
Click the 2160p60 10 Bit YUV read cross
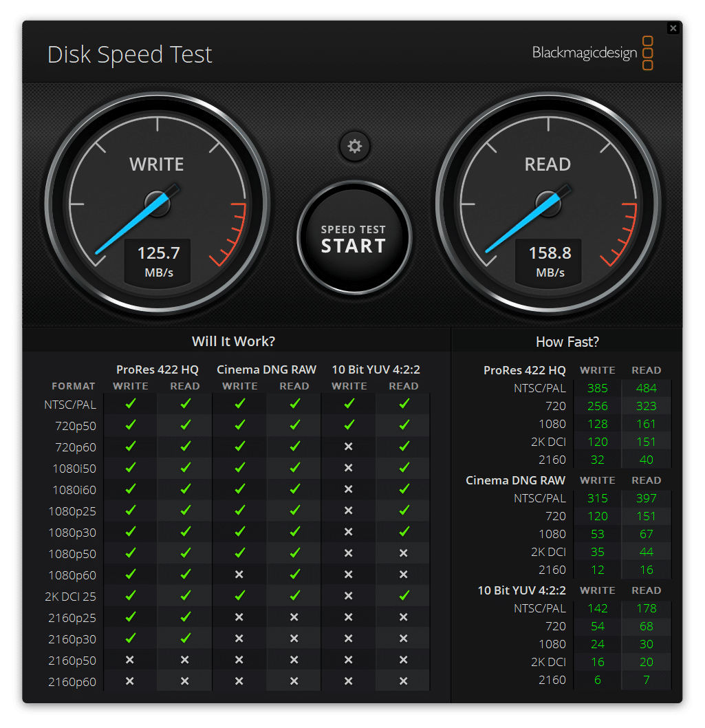[403, 681]
